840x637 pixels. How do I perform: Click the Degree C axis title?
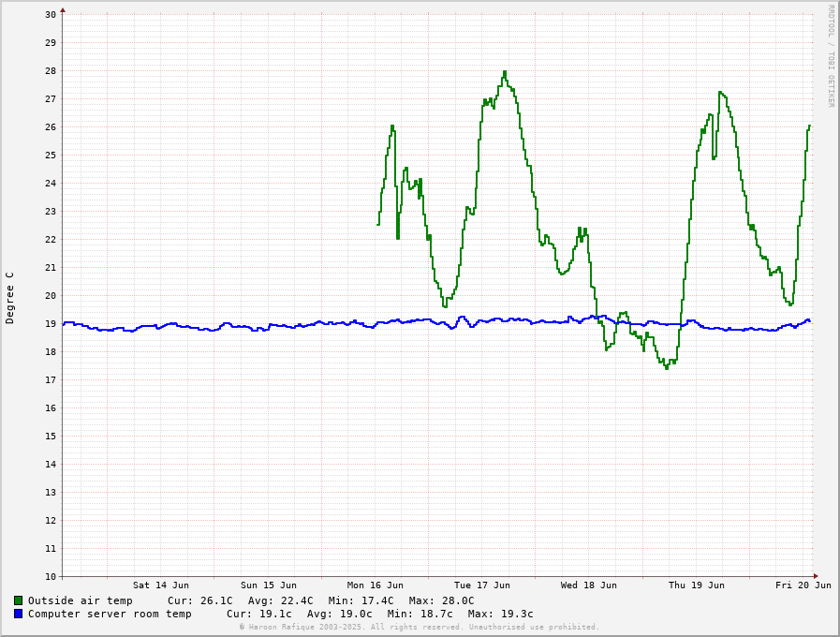pos(10,297)
